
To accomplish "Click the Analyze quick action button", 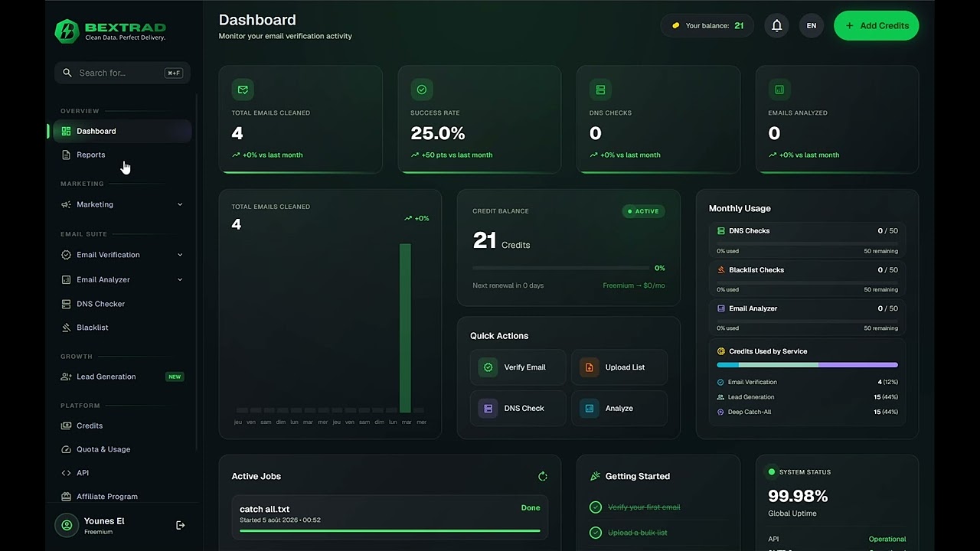I will point(619,408).
